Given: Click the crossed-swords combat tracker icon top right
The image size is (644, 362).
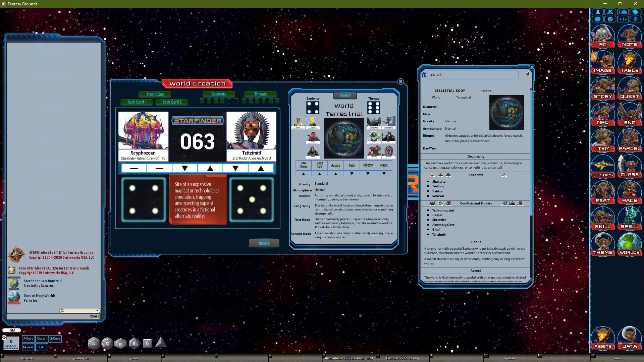Looking at the screenshot, I should 610,11.
